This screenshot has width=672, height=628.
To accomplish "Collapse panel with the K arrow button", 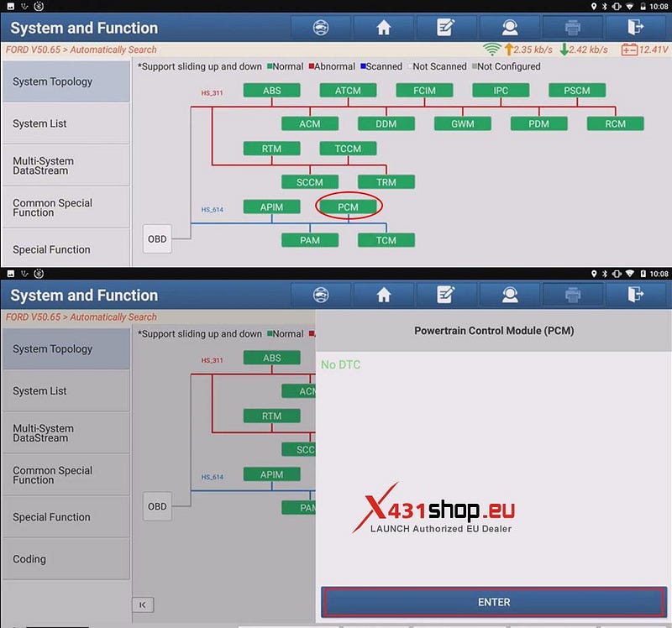I will 143,604.
